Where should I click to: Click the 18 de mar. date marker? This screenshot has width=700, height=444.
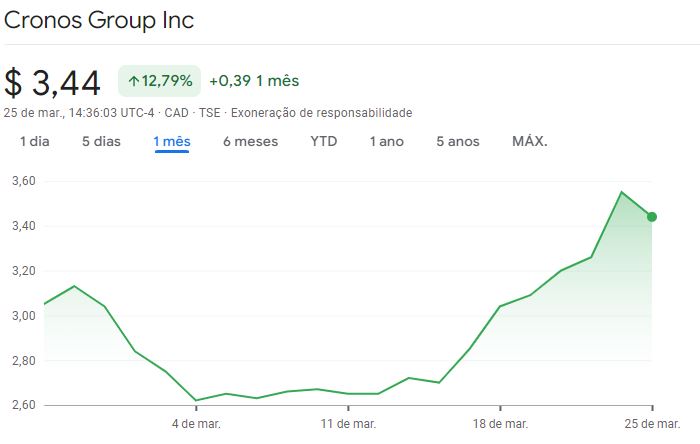pos(500,424)
